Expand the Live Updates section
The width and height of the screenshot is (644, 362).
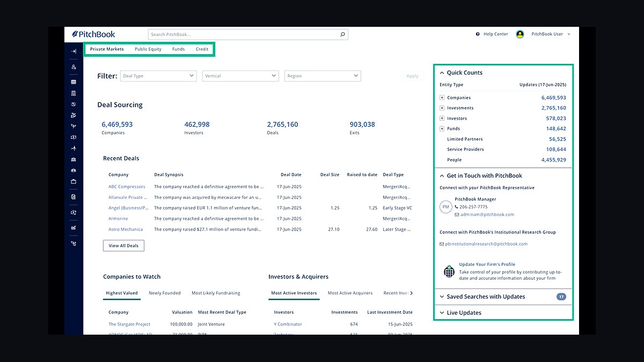tap(442, 313)
